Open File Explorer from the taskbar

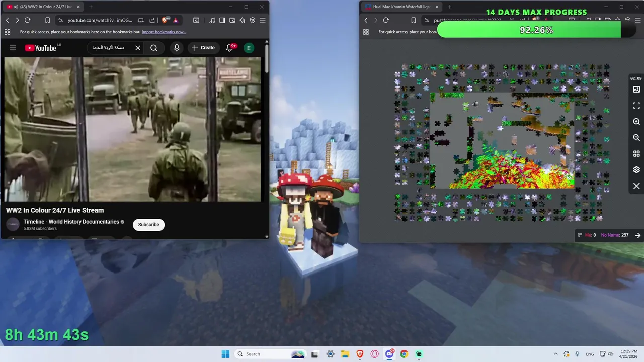point(345,354)
